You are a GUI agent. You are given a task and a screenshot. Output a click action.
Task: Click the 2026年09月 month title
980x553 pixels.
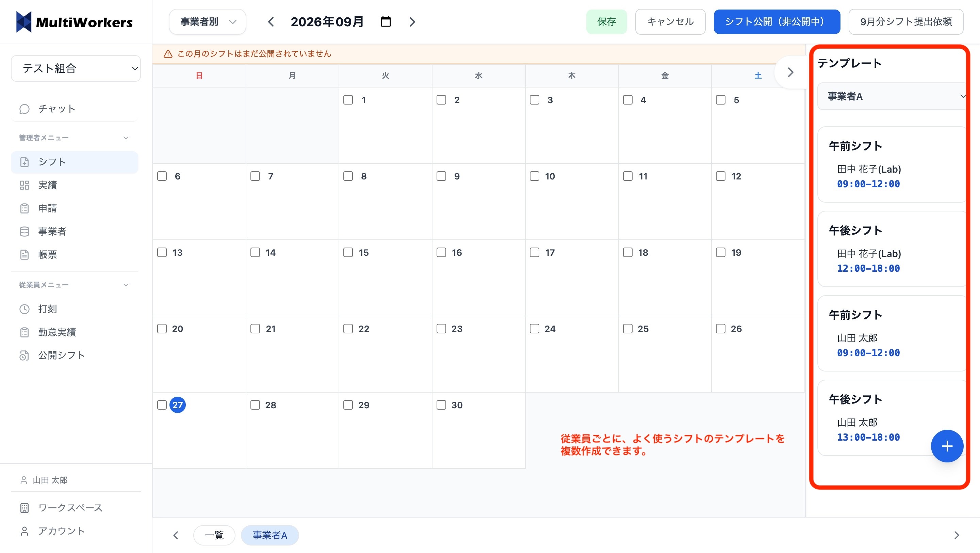point(327,22)
